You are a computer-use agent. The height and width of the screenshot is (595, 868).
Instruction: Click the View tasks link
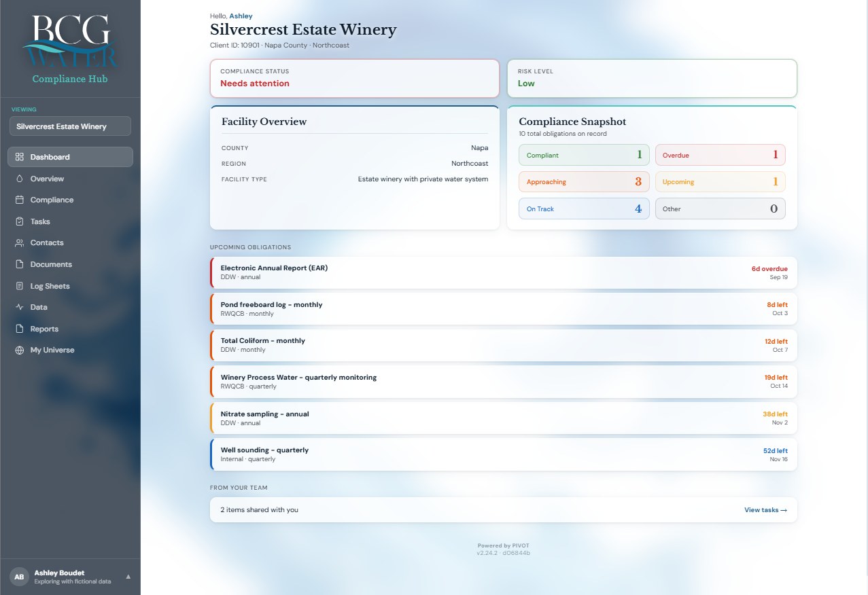(x=765, y=510)
